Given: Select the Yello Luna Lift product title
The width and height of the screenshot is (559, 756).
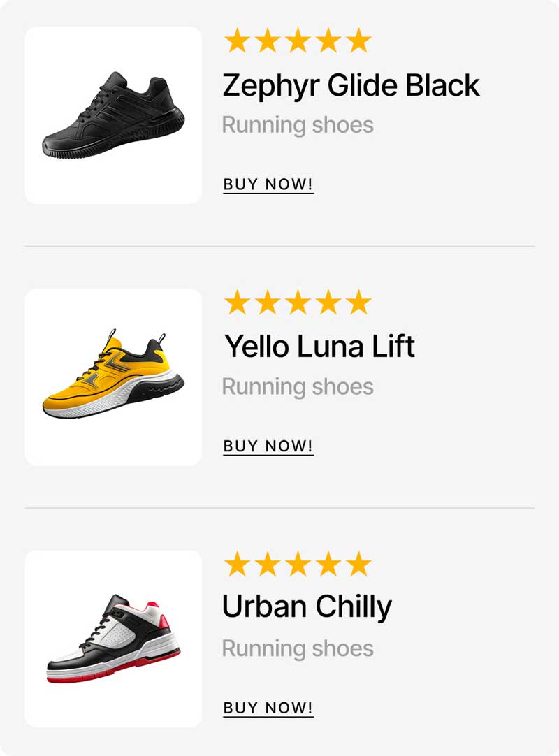Looking at the screenshot, I should click(320, 347).
